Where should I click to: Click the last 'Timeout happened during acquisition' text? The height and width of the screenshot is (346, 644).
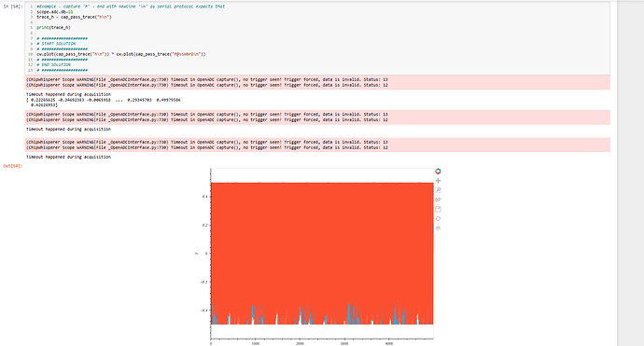click(68, 157)
